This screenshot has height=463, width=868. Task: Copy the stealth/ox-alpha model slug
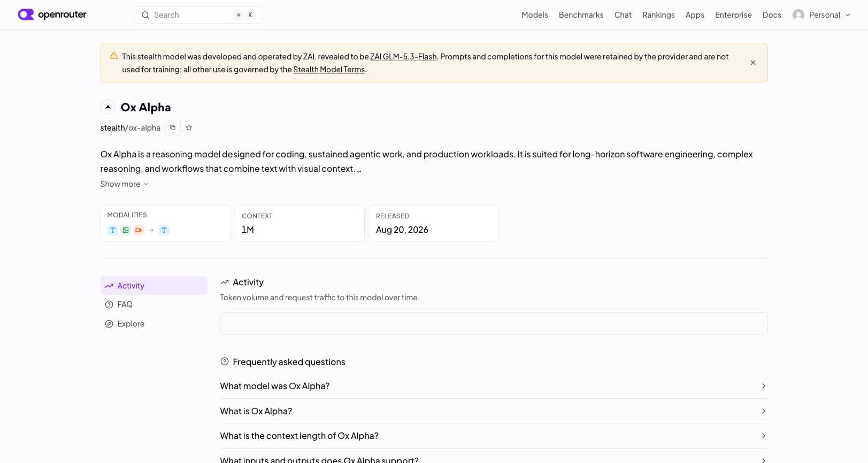click(173, 127)
